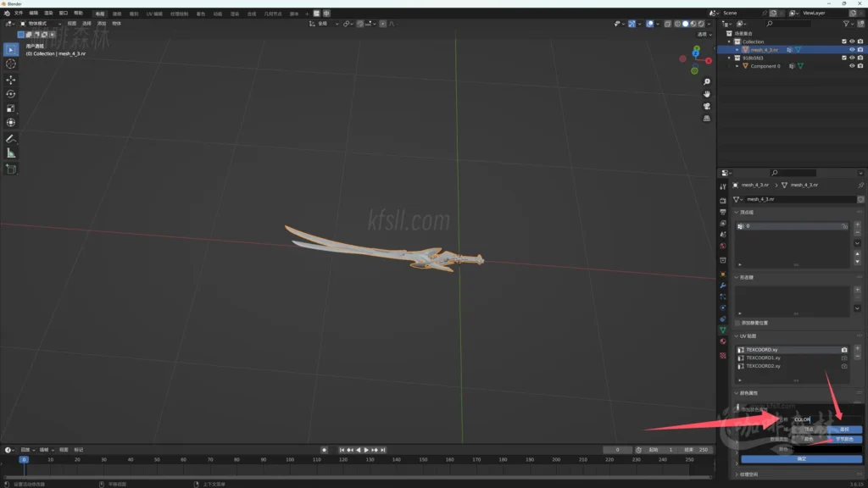
Task: Collapse the Collection item in the outliner
Action: 729,41
